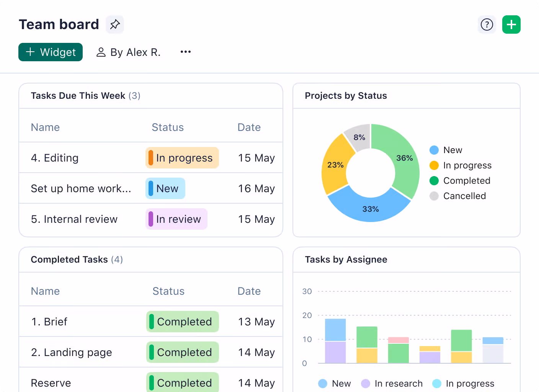Open the Tasks by Assignee widget title
The image size is (539, 392).
[x=346, y=260]
